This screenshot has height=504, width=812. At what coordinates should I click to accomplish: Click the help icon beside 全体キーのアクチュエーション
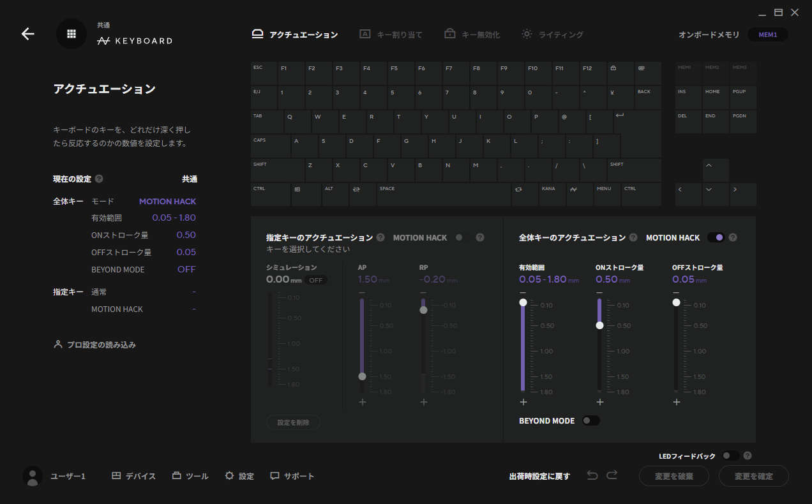633,237
